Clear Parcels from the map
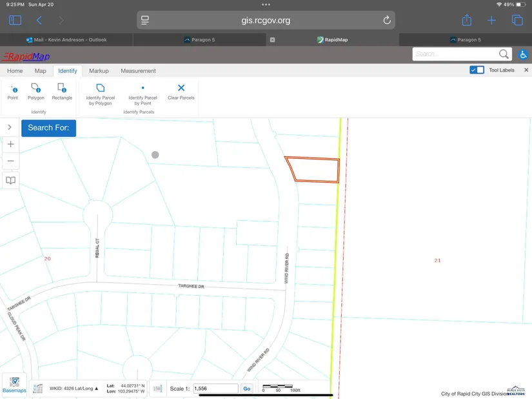Screen dimensions: 532x399 tap(181, 91)
